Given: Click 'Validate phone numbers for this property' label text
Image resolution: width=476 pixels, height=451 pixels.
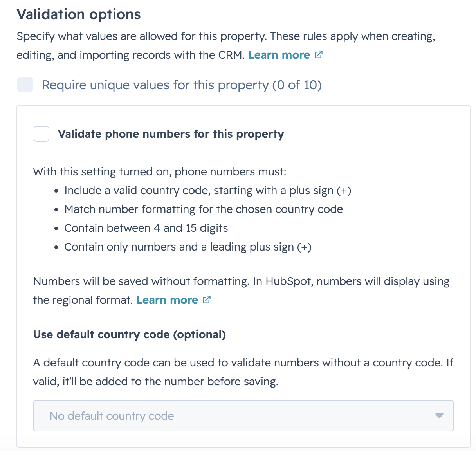Looking at the screenshot, I should tap(171, 134).
